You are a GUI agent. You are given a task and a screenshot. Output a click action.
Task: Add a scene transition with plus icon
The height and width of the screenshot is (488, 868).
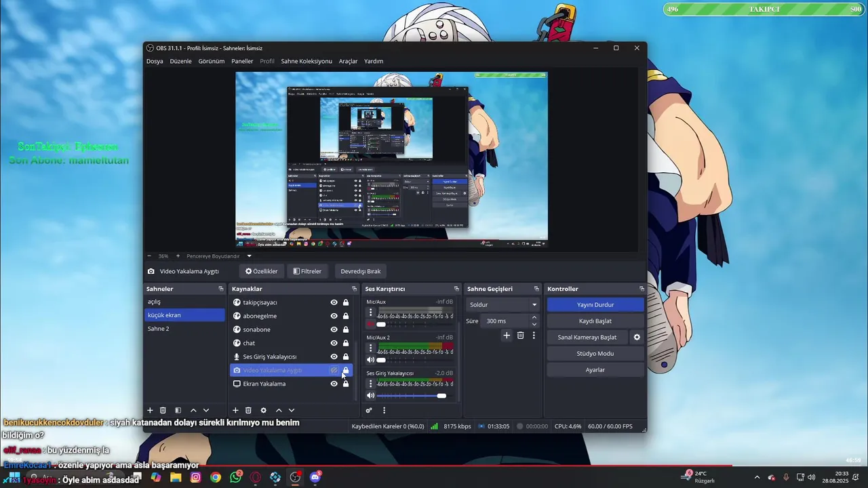tap(507, 335)
